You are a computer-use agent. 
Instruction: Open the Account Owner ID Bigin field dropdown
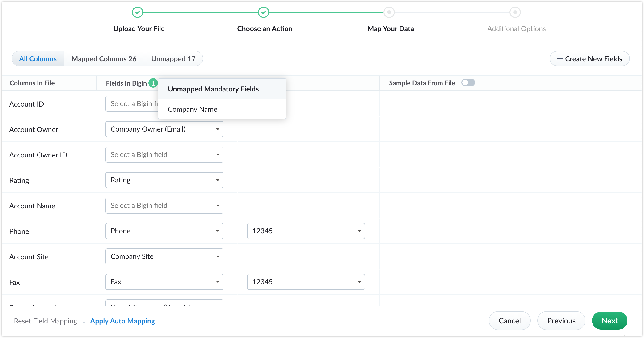tap(164, 155)
